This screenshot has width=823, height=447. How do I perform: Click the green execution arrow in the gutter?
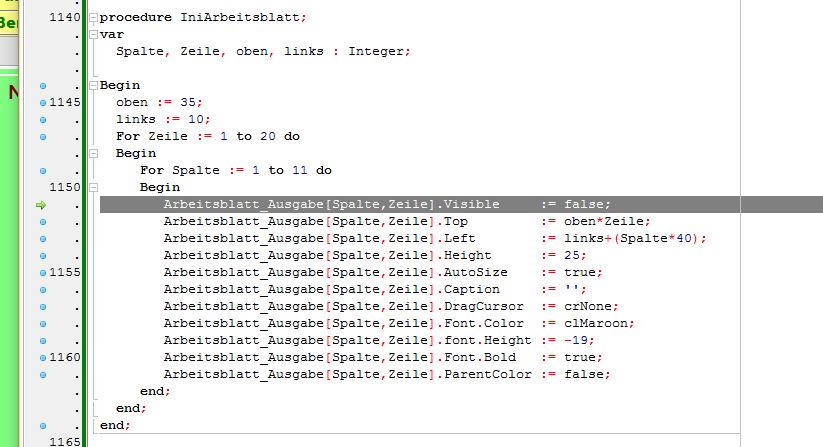(x=42, y=205)
